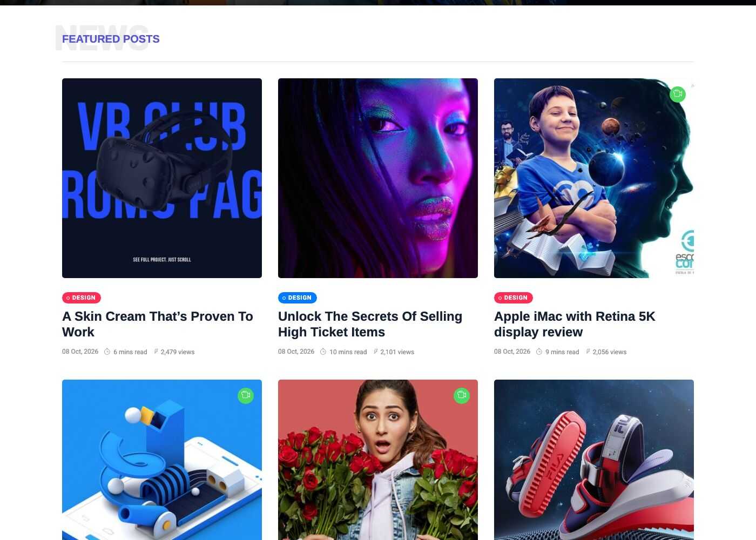
Task: Click date under Unlock Secrets post
Action: click(296, 352)
